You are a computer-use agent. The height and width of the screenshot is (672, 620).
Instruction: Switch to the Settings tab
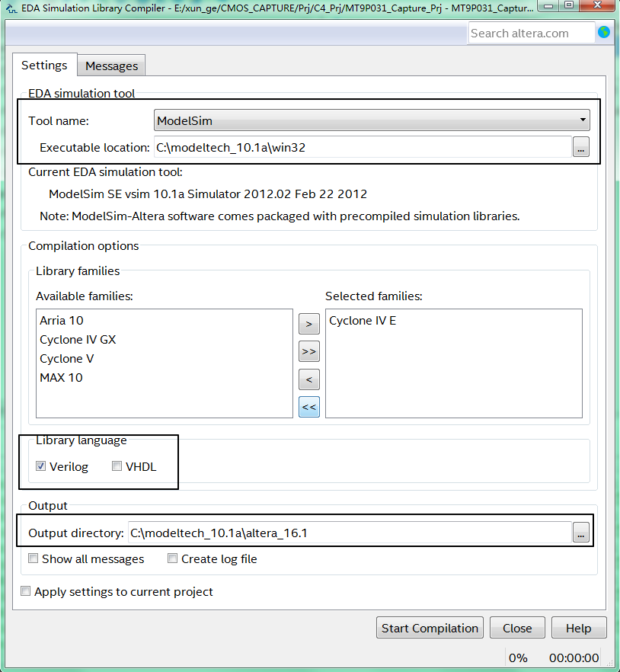click(45, 66)
